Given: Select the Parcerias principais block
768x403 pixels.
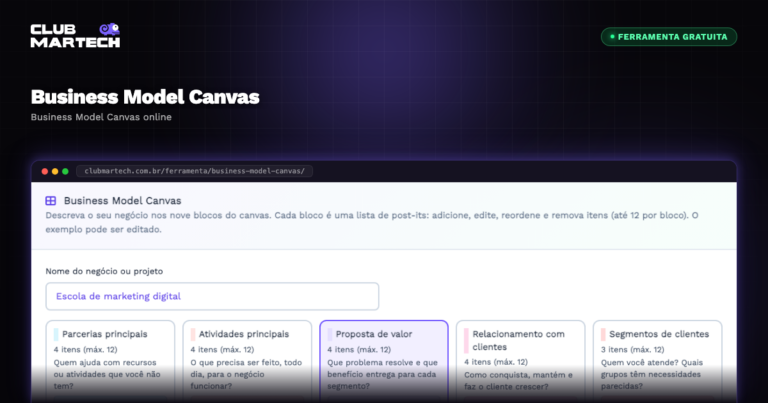Looking at the screenshot, I should (110, 361).
